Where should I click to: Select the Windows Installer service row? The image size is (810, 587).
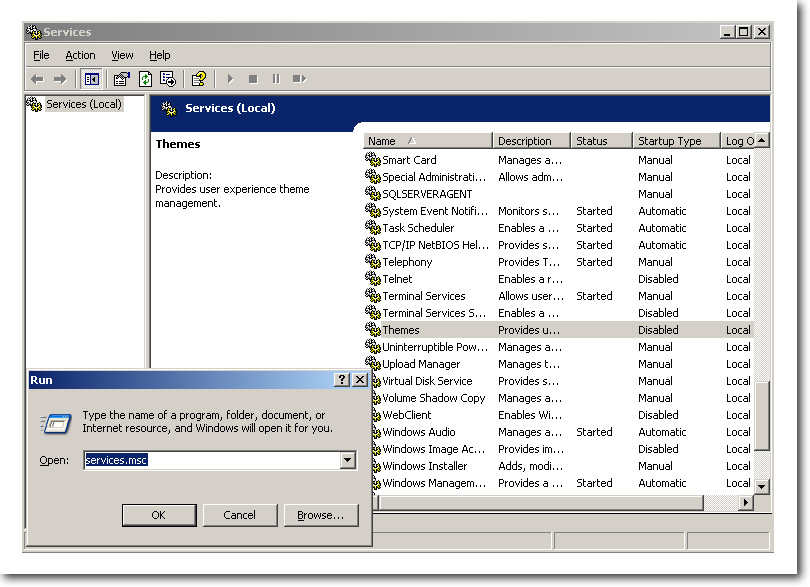(x=563, y=466)
